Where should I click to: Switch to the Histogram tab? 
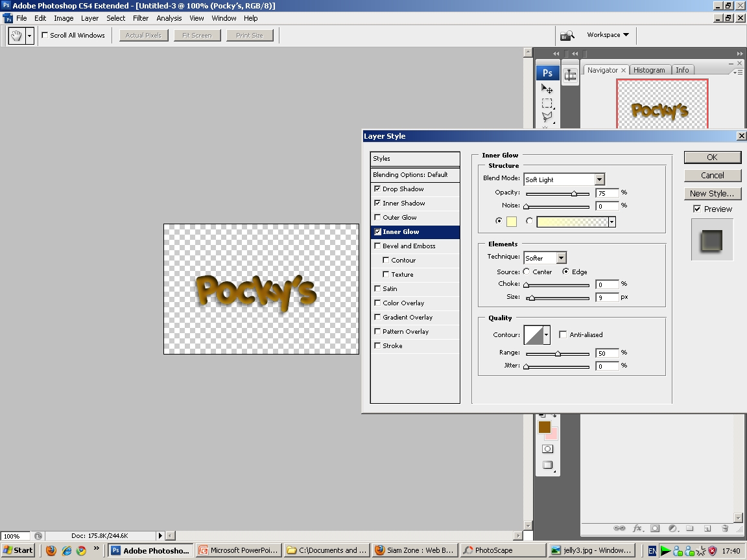coord(649,70)
